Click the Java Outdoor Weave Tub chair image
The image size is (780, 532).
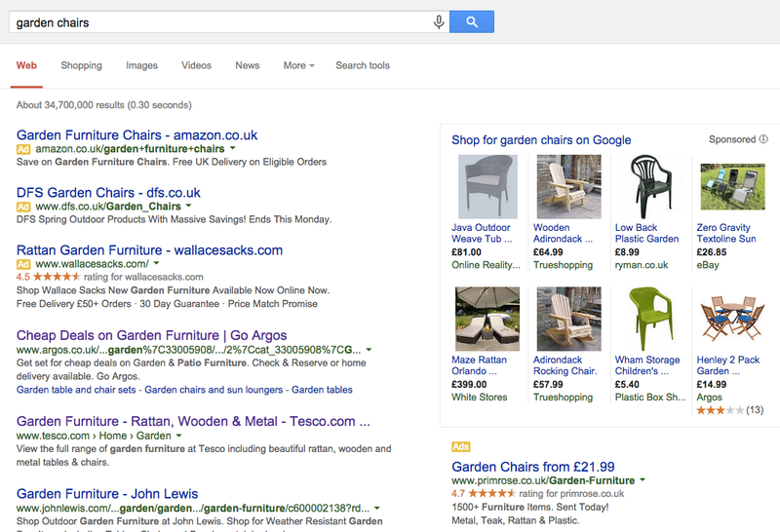point(487,186)
